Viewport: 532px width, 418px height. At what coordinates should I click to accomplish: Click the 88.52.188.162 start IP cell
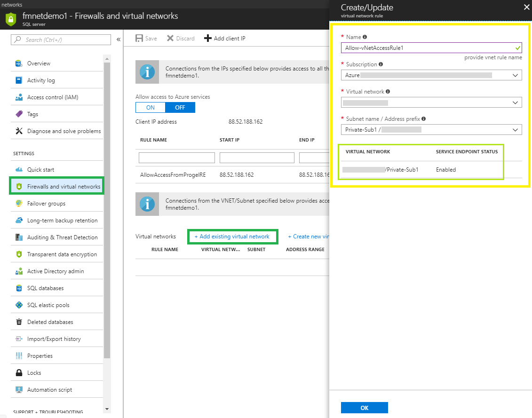237,175
